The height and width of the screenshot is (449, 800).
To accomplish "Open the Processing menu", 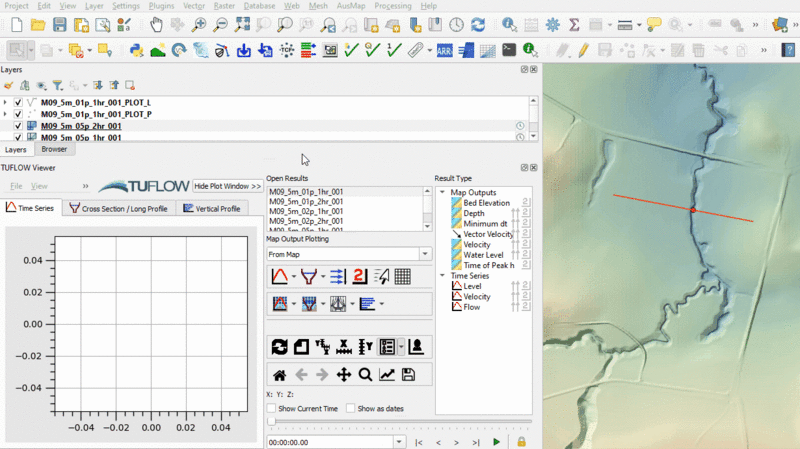I will pyautogui.click(x=392, y=6).
